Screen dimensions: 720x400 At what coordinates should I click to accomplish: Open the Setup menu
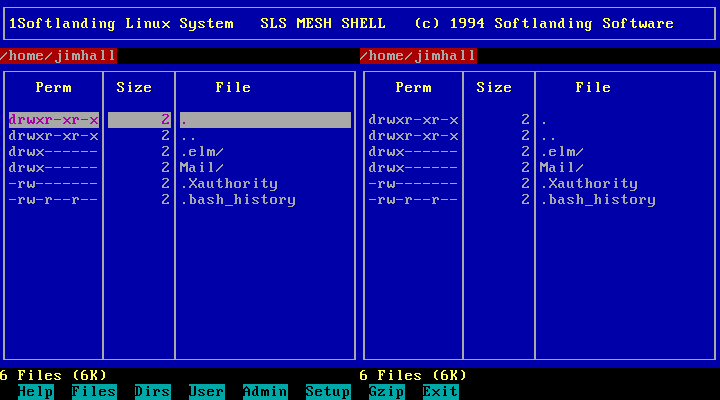pos(328,391)
